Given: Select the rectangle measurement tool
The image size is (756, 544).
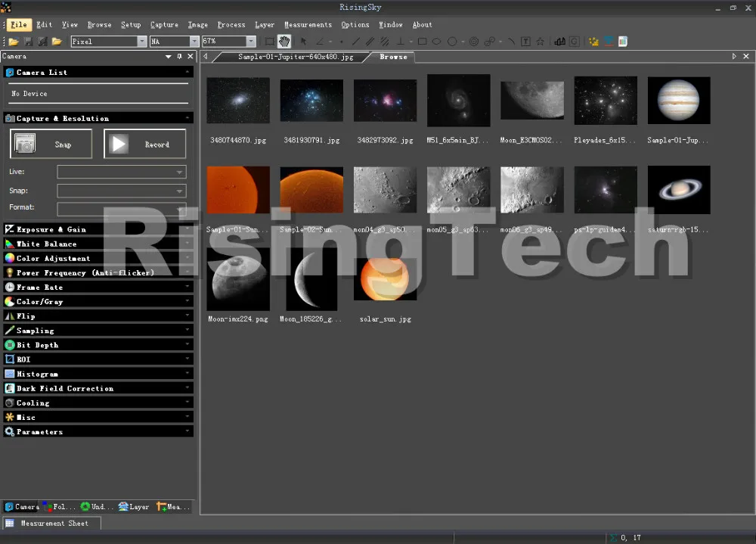Looking at the screenshot, I should point(422,42).
